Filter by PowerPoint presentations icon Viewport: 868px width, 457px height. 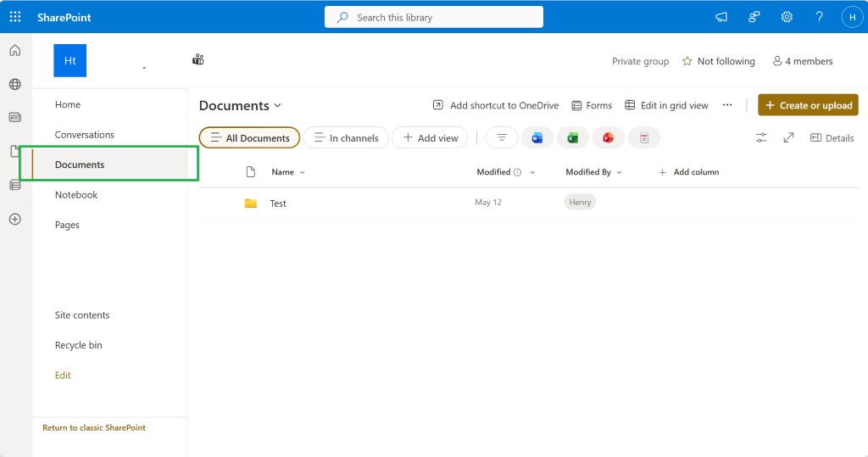pyautogui.click(x=608, y=138)
